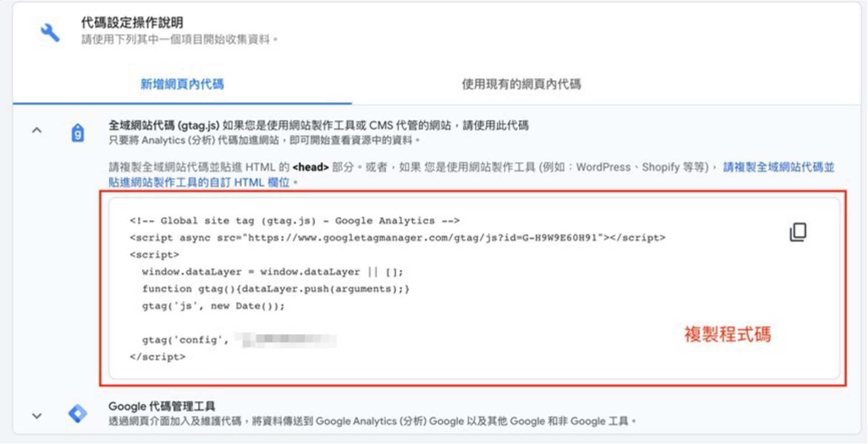Click the 代碼設定操作說明 heading
Viewport: 868px width, 444px height.
pos(132,22)
